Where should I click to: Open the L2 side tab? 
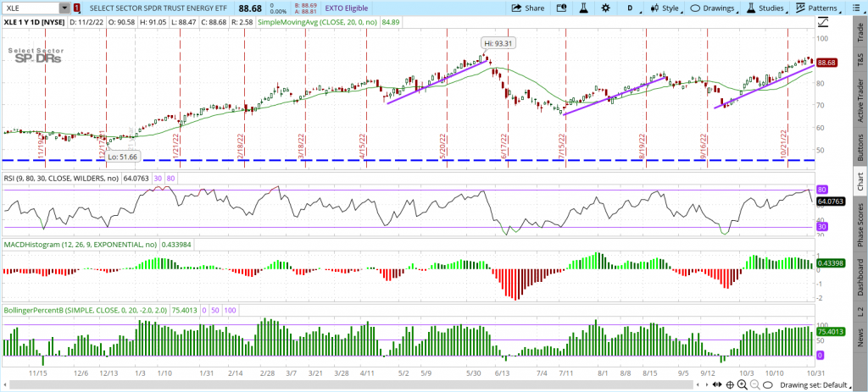pos(860,312)
